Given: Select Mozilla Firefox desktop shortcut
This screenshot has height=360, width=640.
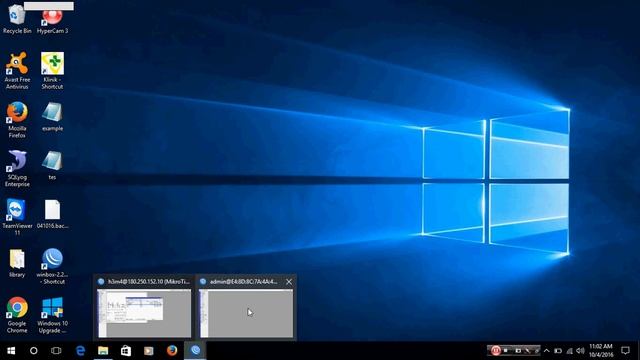Looking at the screenshot, I should pyautogui.click(x=17, y=120).
